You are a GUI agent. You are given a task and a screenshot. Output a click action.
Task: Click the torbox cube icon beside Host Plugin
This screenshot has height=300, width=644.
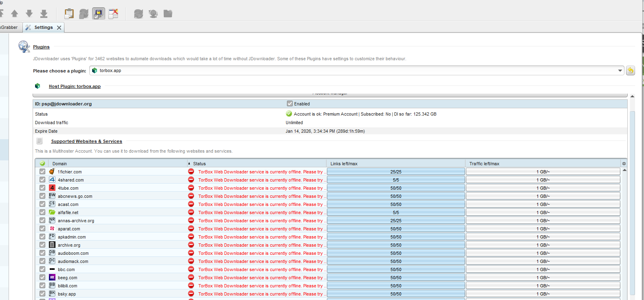click(x=37, y=86)
